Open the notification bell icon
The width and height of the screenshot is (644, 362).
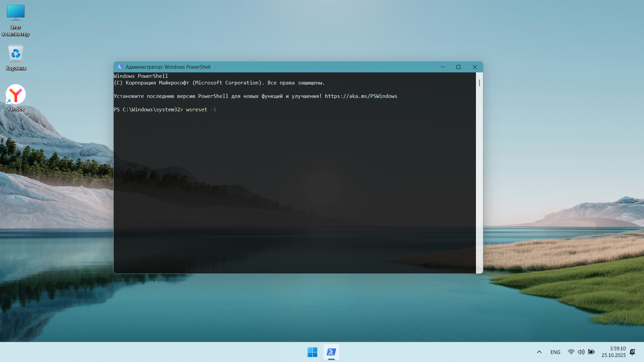click(x=633, y=352)
